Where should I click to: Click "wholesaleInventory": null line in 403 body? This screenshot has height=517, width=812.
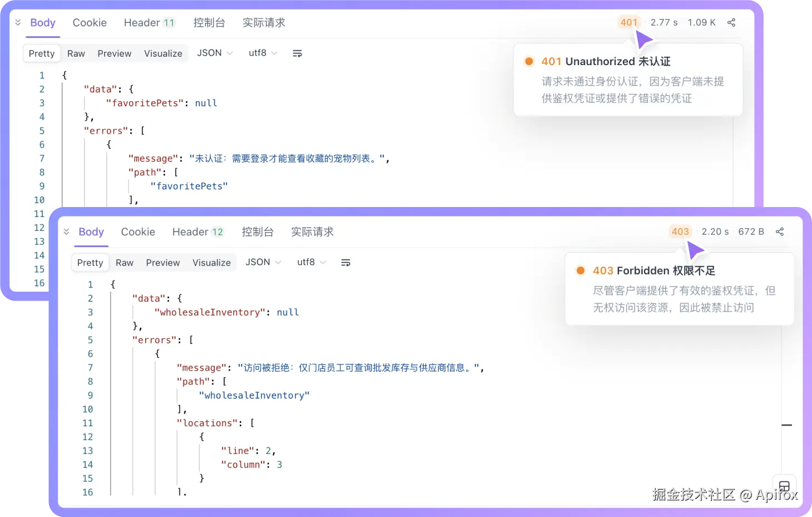click(x=226, y=312)
